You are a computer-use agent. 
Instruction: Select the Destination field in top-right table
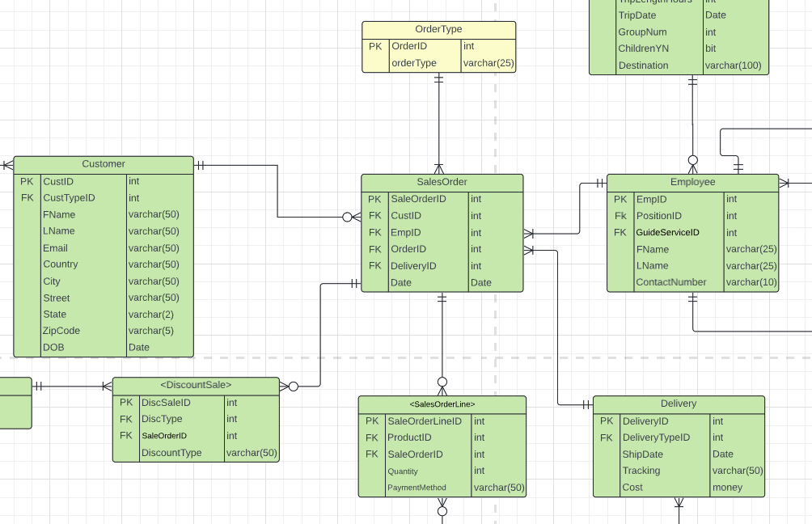[x=643, y=65]
